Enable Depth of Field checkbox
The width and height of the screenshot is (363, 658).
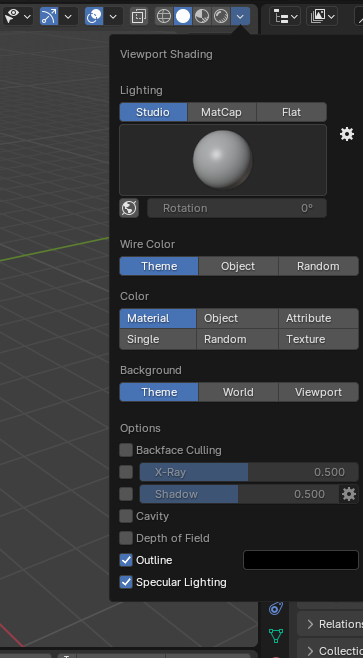click(126, 538)
